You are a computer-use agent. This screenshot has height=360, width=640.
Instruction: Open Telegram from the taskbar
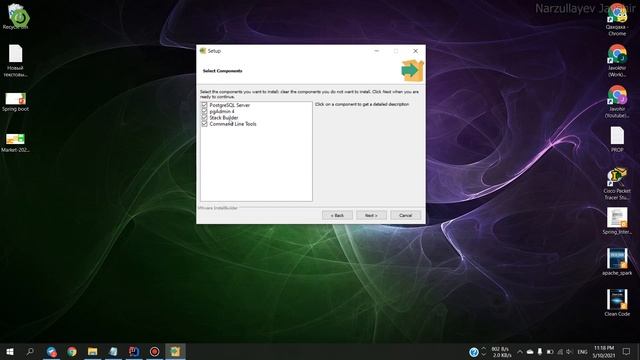[51, 351]
